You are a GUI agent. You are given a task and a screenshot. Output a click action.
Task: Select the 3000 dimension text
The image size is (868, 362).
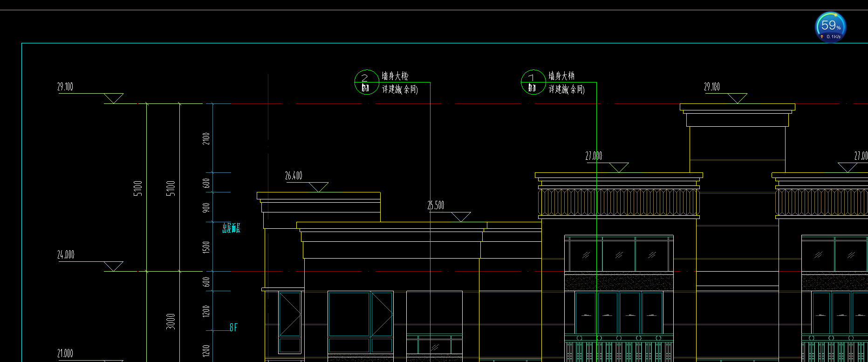(171, 321)
